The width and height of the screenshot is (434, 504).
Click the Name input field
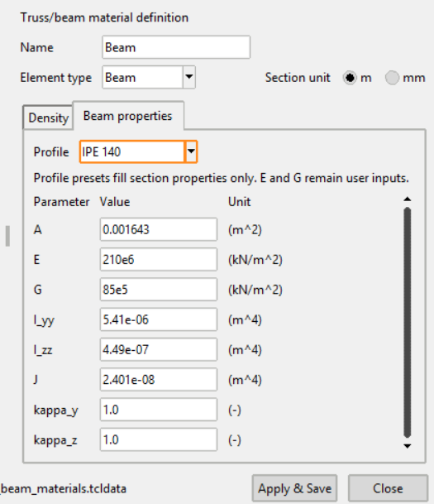pyautogui.click(x=176, y=47)
